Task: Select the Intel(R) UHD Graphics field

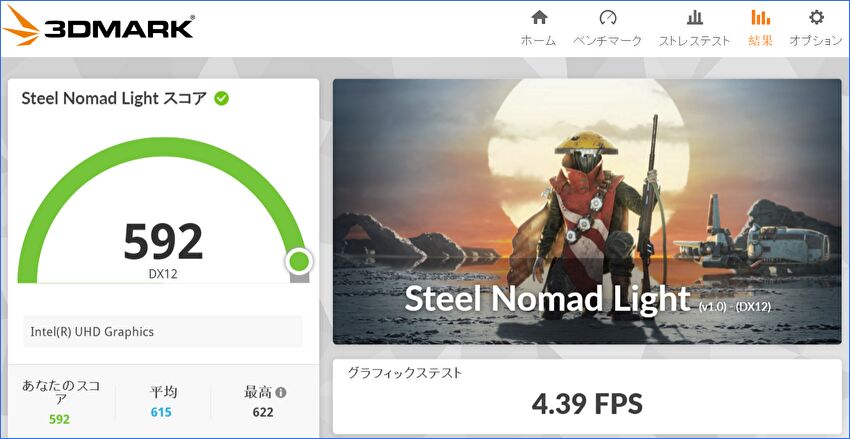Action: coord(162,331)
